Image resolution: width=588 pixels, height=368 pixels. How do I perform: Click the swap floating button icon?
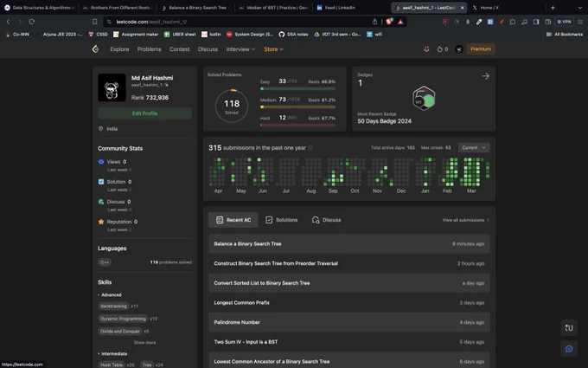pos(569,328)
